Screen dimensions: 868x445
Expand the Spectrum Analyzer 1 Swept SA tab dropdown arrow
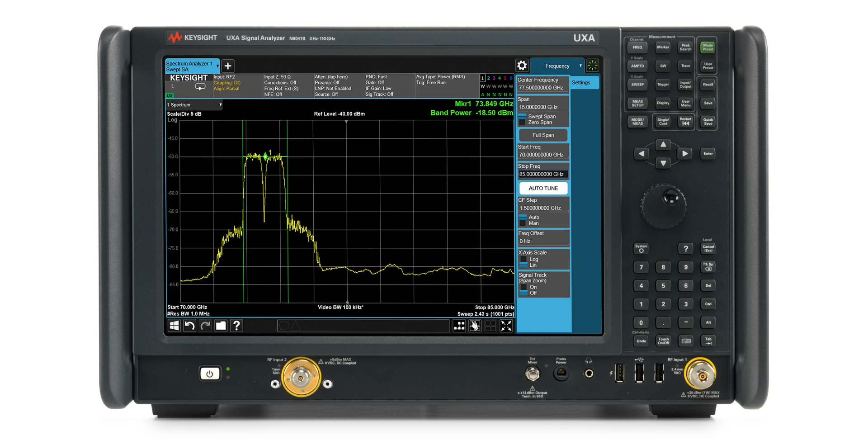point(218,66)
